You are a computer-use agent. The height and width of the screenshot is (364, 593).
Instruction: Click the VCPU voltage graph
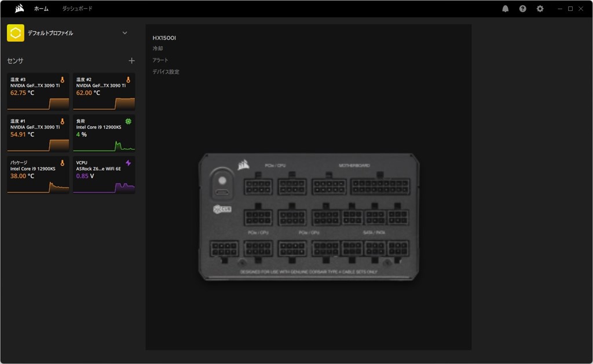[104, 187]
